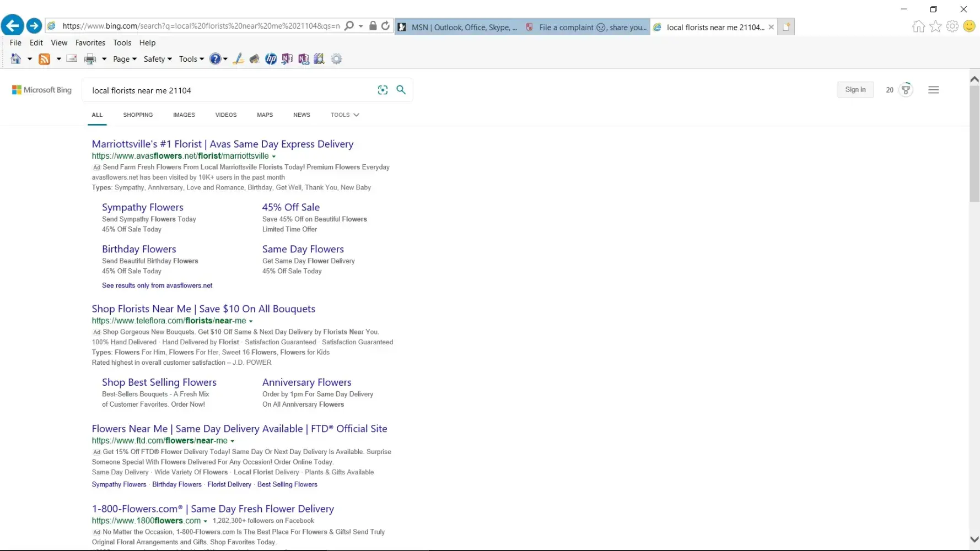
Task: Click the Sign in button
Action: 855,90
